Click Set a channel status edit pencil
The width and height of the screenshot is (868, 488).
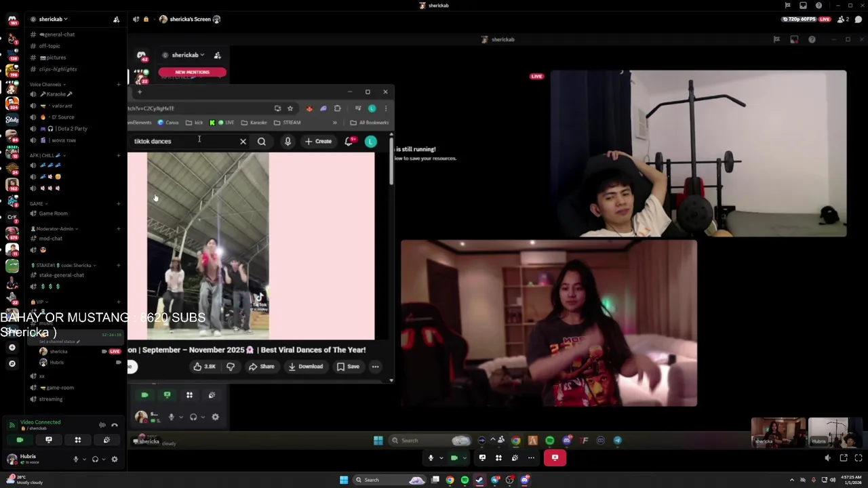[78, 342]
